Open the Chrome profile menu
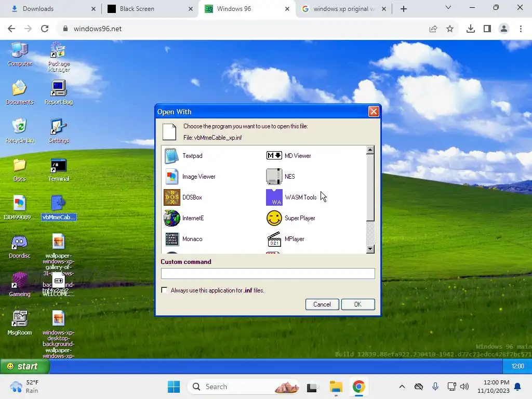Screen dimensions: 532x399 (x=504, y=29)
